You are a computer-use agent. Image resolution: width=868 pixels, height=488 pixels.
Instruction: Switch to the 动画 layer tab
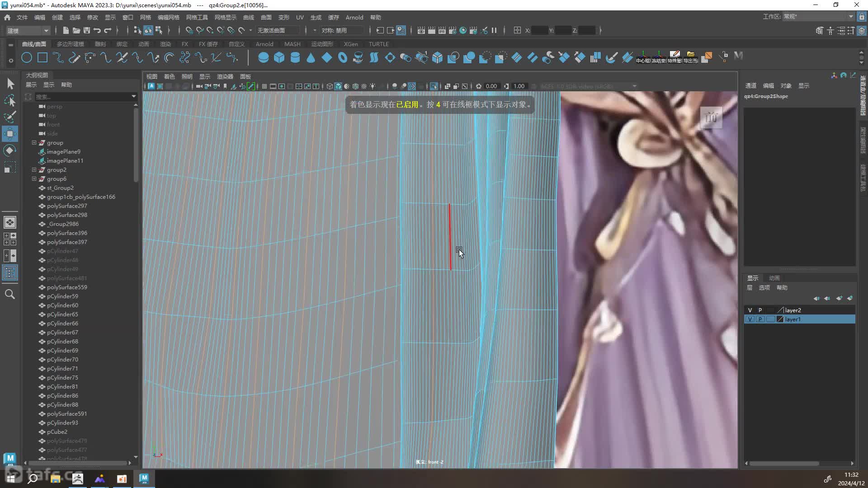tap(774, 278)
